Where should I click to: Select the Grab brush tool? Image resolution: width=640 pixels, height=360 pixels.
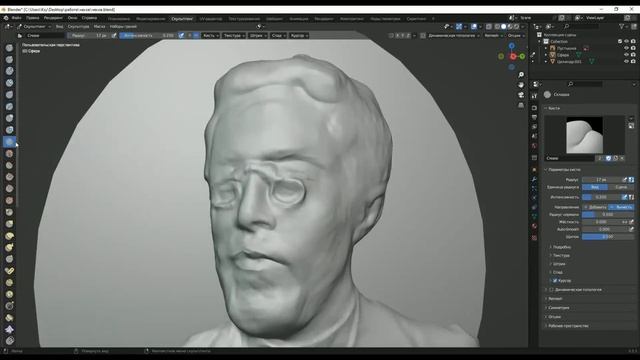pyautogui.click(x=9, y=224)
